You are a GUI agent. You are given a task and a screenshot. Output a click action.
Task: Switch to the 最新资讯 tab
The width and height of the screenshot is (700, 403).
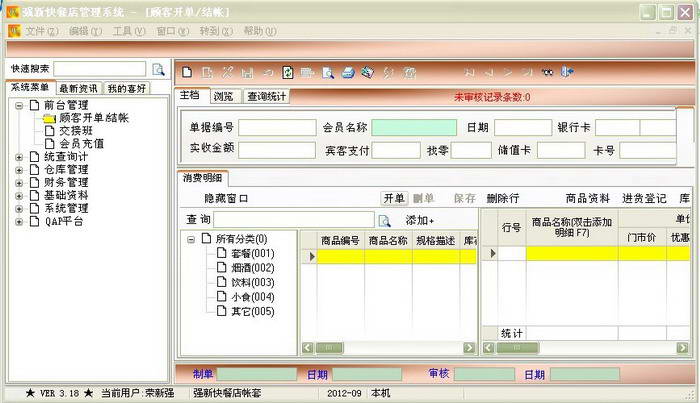(78, 88)
